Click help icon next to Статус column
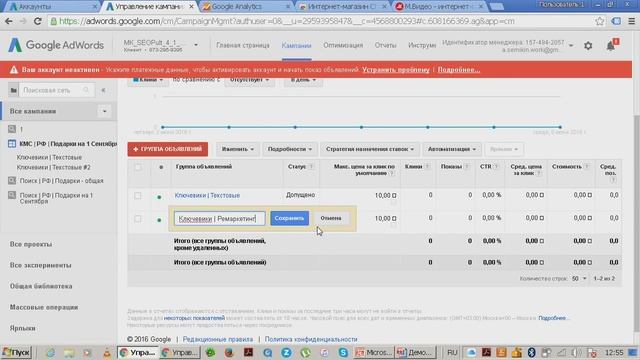Viewport: 640px width, 360px height. pyautogui.click(x=311, y=167)
